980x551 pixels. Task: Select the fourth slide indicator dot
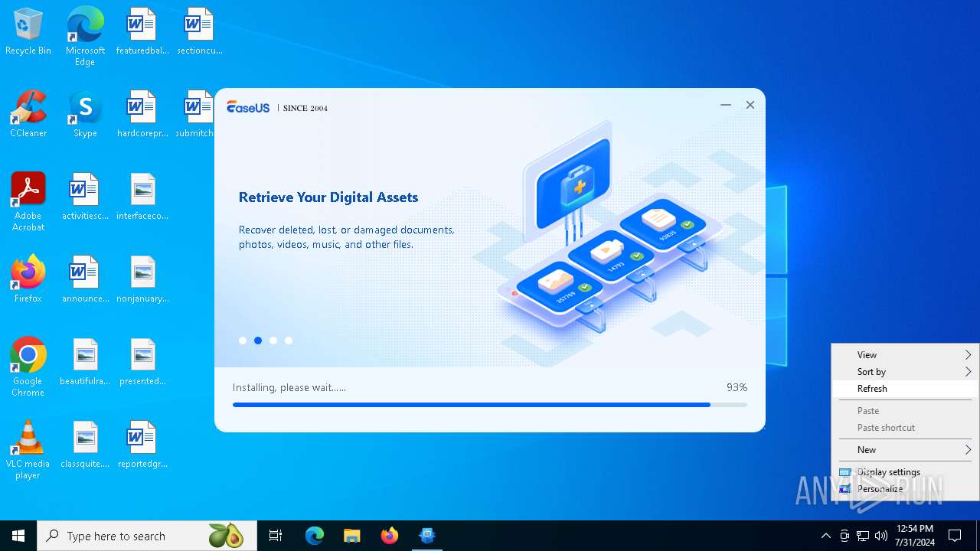(x=289, y=341)
